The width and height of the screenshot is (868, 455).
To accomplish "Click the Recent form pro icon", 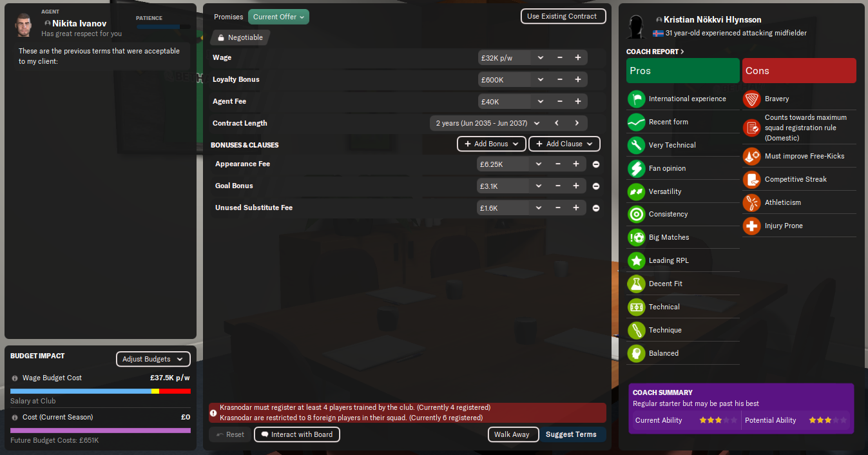I will coord(637,122).
